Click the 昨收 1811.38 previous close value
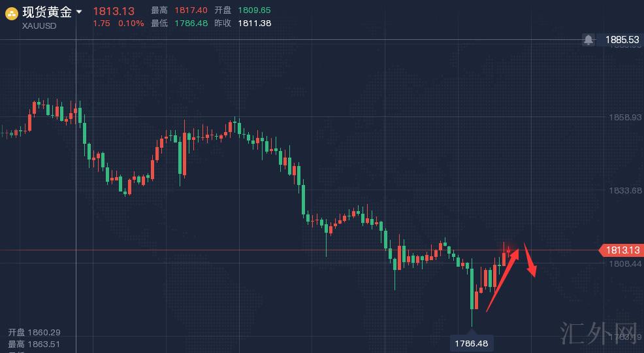The height and width of the screenshot is (353, 644). tap(254, 23)
